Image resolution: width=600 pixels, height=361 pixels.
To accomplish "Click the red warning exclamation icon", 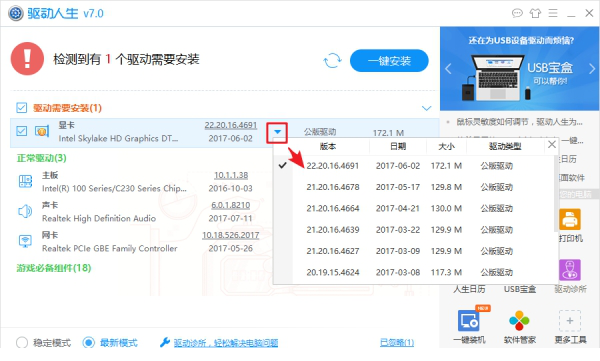I will tap(27, 59).
